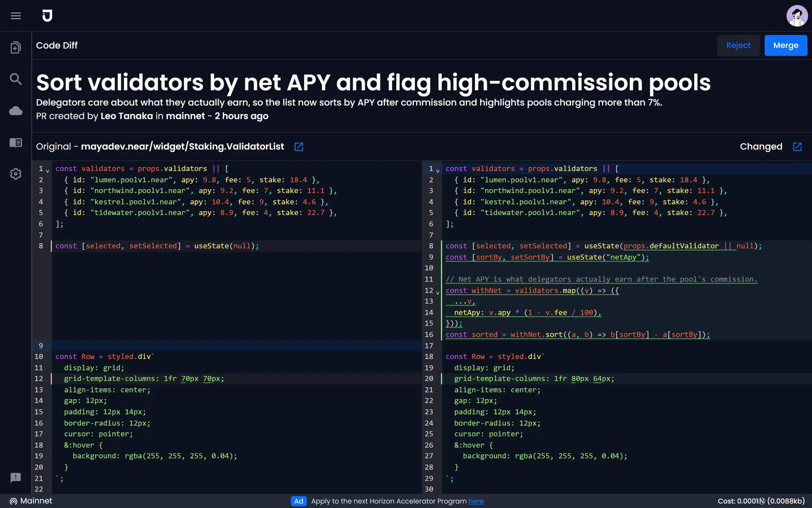Click author name 'Leo Tanaka'
The image size is (812, 508).
[x=126, y=116]
